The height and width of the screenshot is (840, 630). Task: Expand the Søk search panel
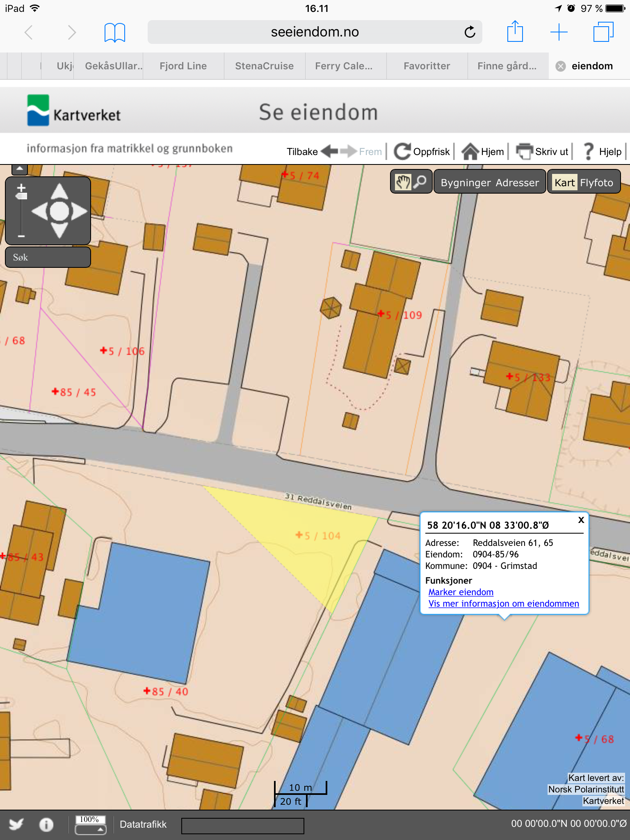click(48, 257)
